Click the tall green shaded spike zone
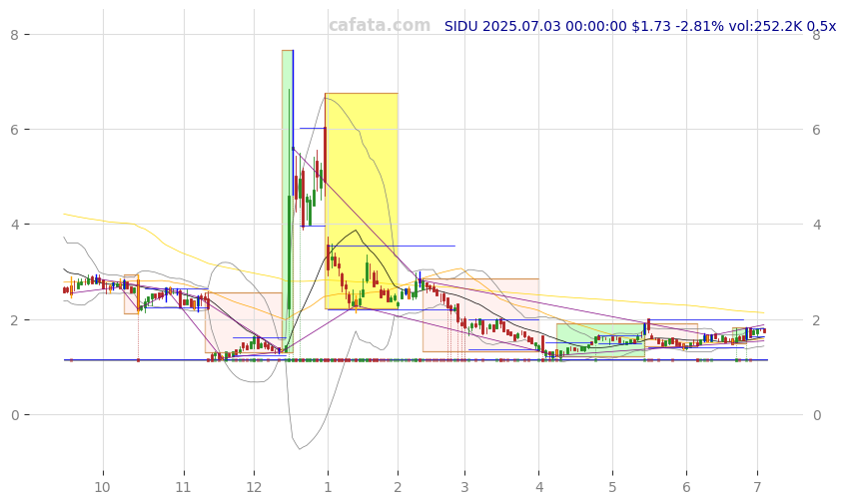Screen dimensions: 847x504 (288, 202)
